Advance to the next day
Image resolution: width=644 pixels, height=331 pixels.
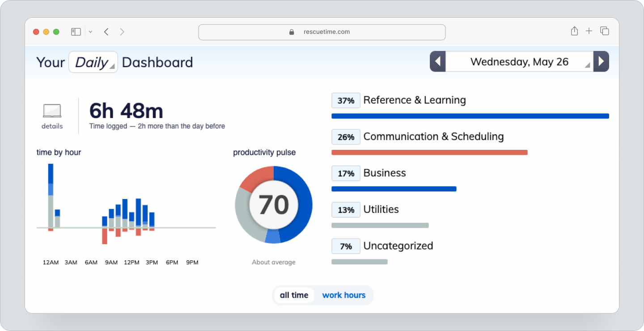pos(601,61)
